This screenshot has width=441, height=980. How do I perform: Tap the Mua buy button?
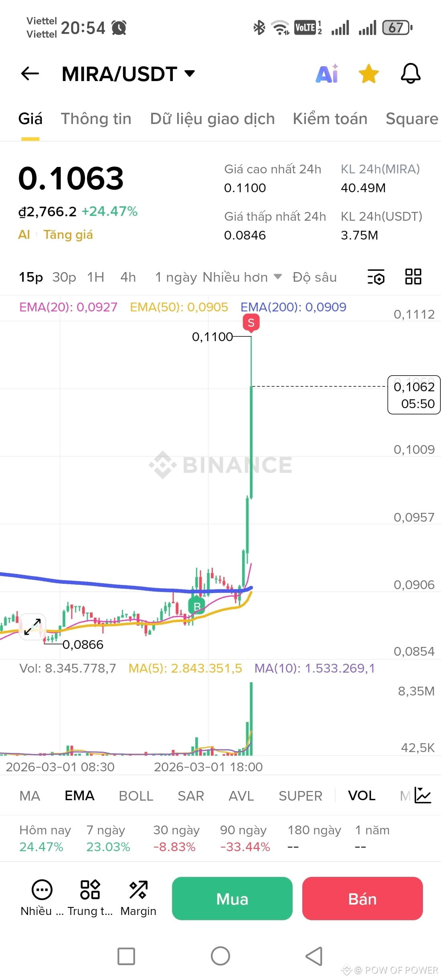coord(232,899)
